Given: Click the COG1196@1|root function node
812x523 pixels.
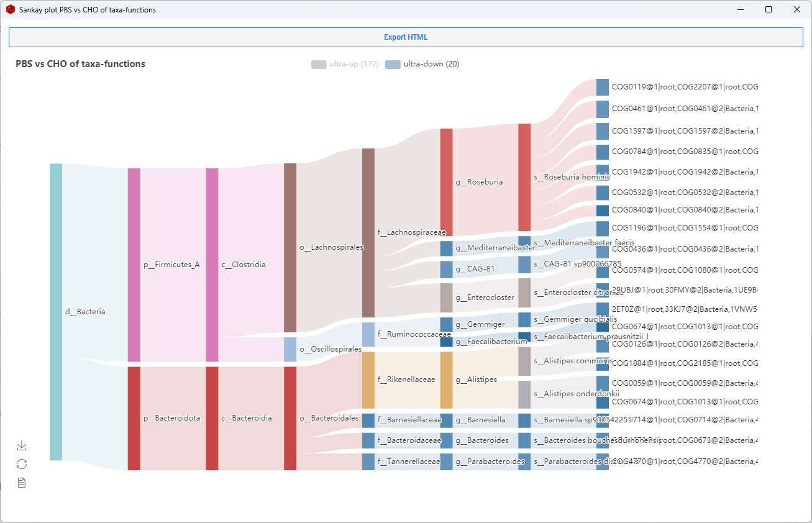Looking at the screenshot, I should (603, 228).
